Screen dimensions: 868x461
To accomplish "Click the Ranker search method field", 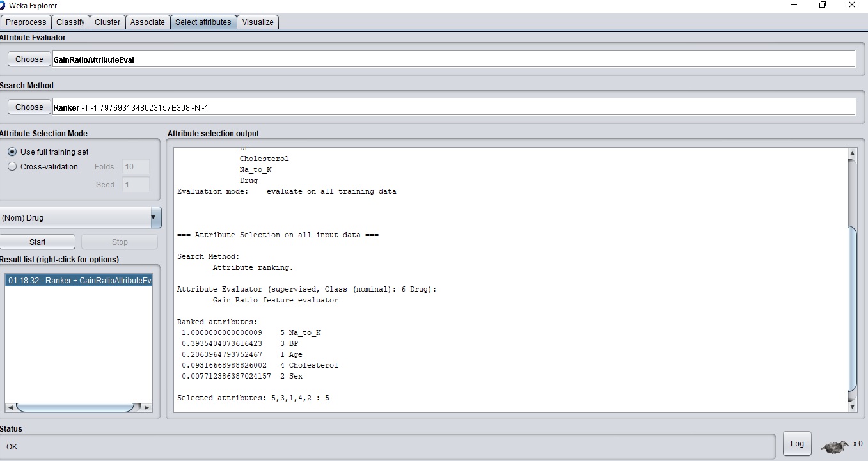I will tap(454, 107).
